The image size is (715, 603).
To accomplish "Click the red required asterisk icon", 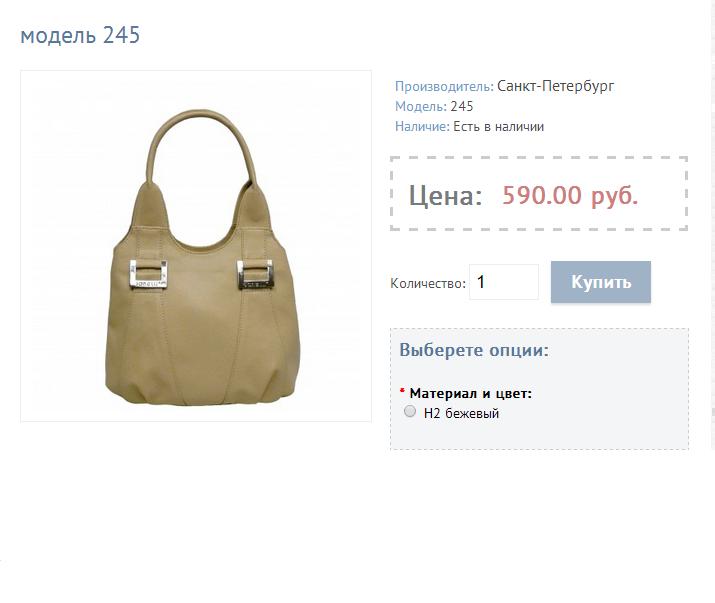I will pyautogui.click(x=402, y=391).
